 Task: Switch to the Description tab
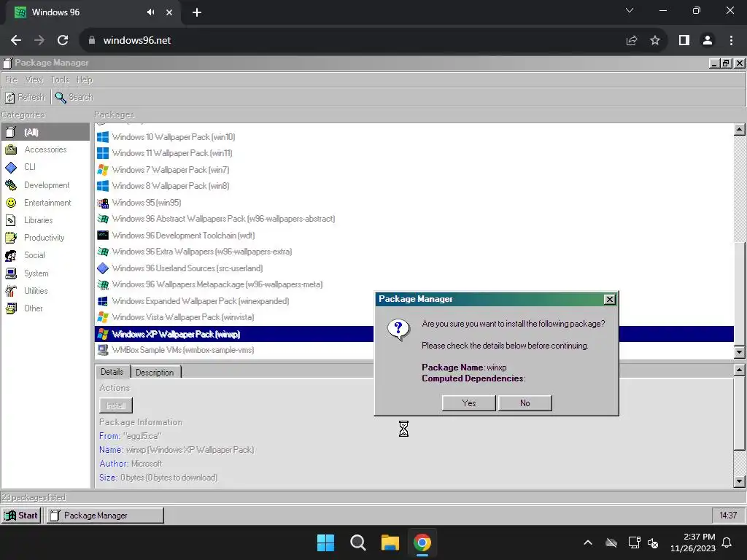(x=155, y=373)
